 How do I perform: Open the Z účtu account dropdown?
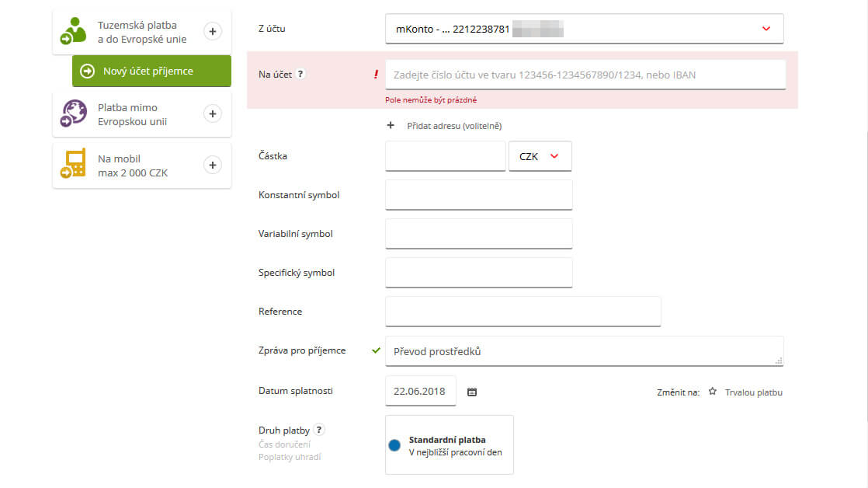pyautogui.click(x=766, y=28)
